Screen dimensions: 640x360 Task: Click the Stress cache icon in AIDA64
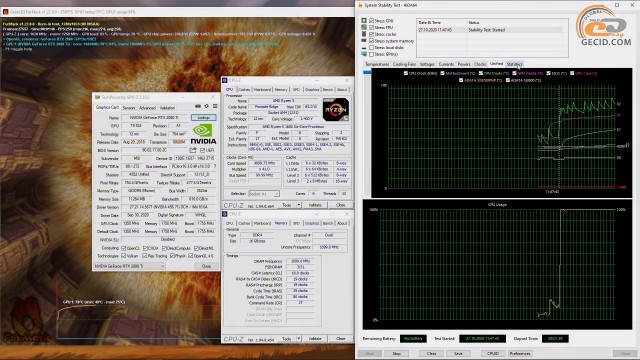coord(364,34)
